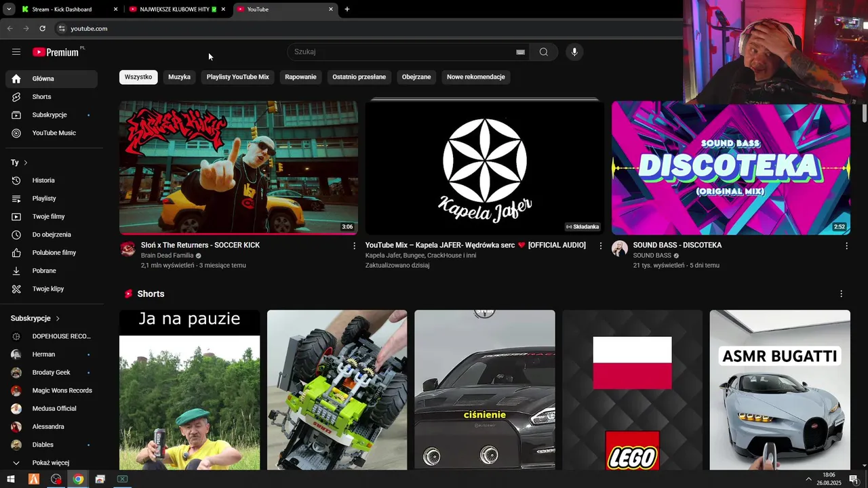Image resolution: width=868 pixels, height=488 pixels.
Task: Select Playlisty YouTube Mix chip
Action: pyautogui.click(x=238, y=77)
